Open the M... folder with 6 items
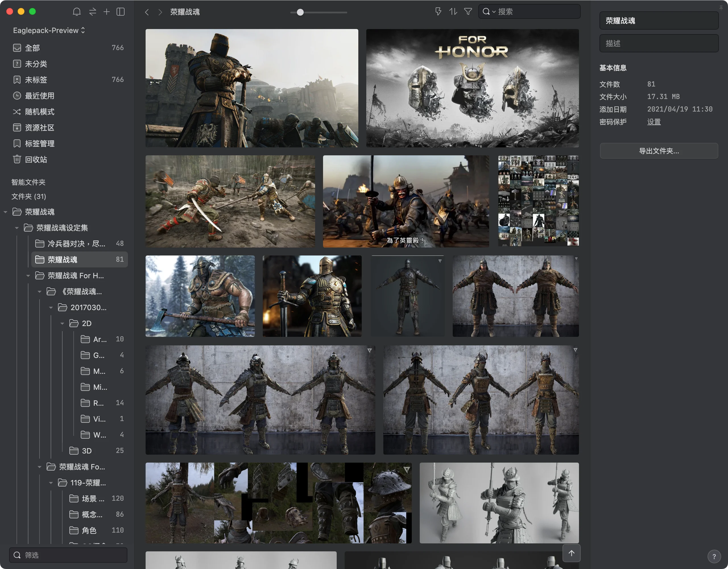Viewport: 728px width, 569px height. pos(102,371)
